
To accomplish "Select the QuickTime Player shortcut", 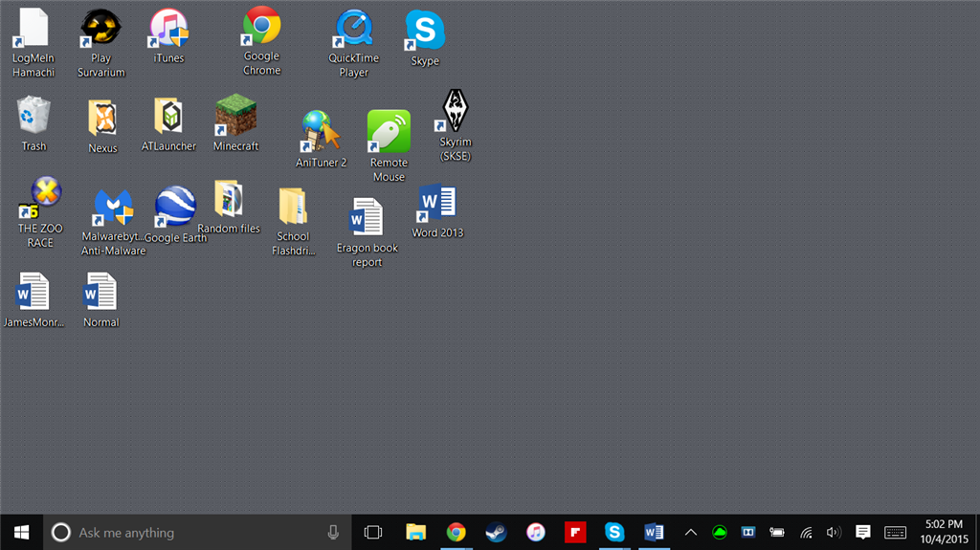I will click(x=354, y=43).
